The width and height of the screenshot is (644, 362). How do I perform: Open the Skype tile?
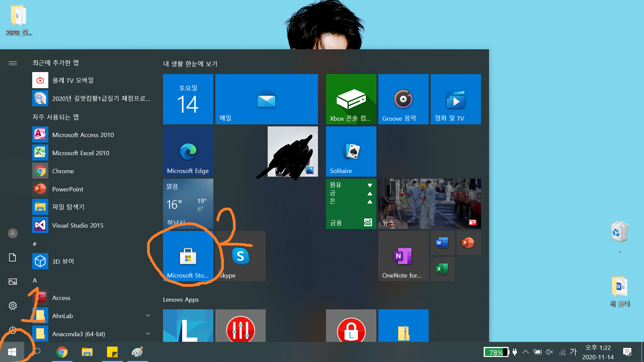click(240, 256)
